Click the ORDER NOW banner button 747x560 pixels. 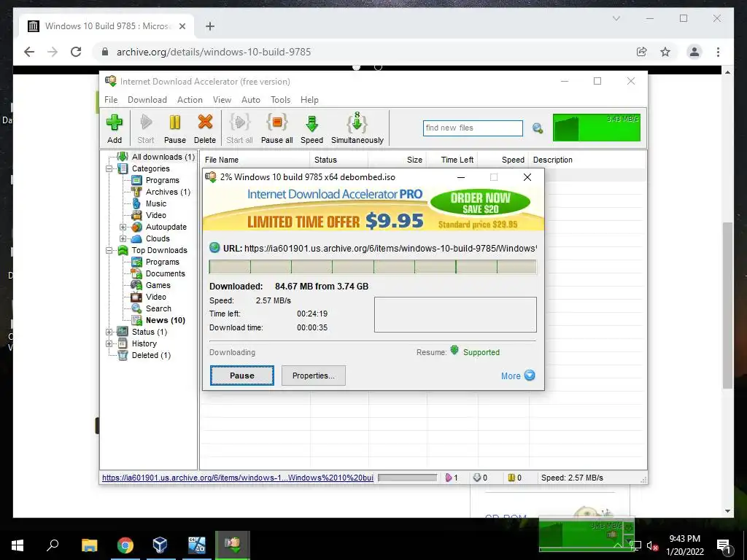click(x=480, y=203)
